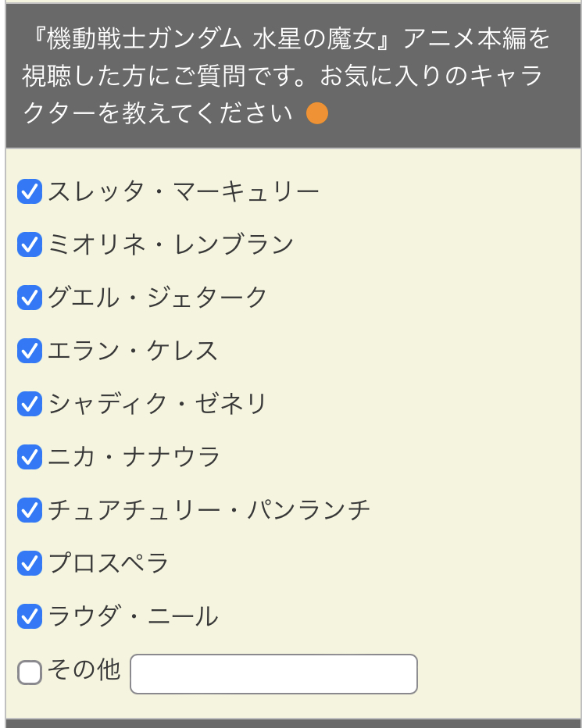Uncheck the スレッタ・マーキュリー checkbox

coord(30,191)
